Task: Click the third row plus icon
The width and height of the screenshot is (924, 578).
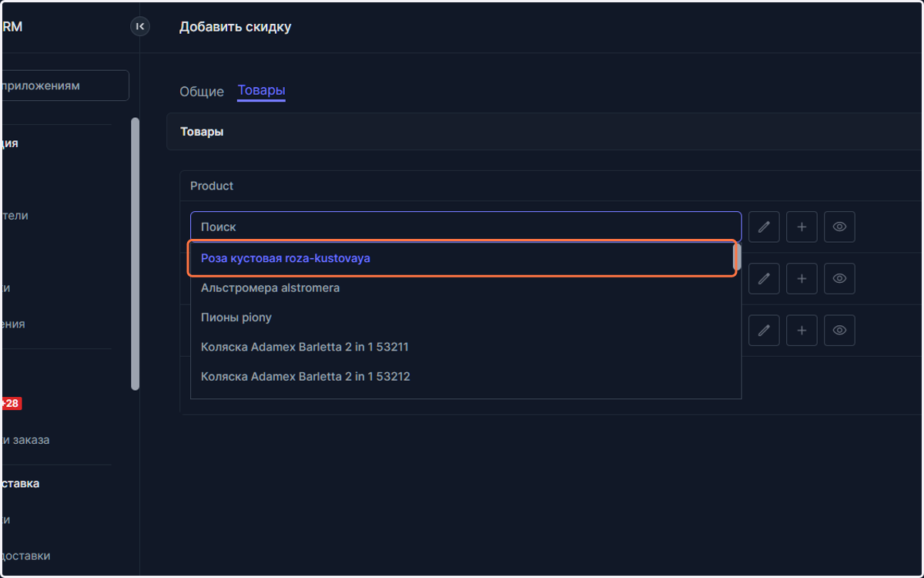Action: 802,330
